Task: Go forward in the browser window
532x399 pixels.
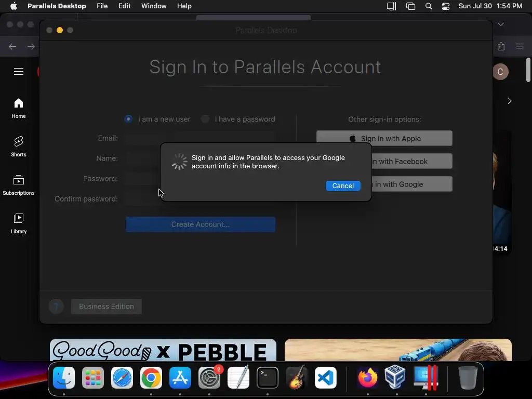Action: point(31,46)
